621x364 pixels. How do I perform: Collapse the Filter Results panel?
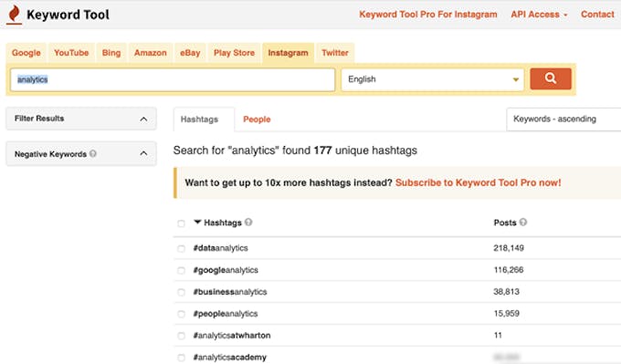point(143,119)
